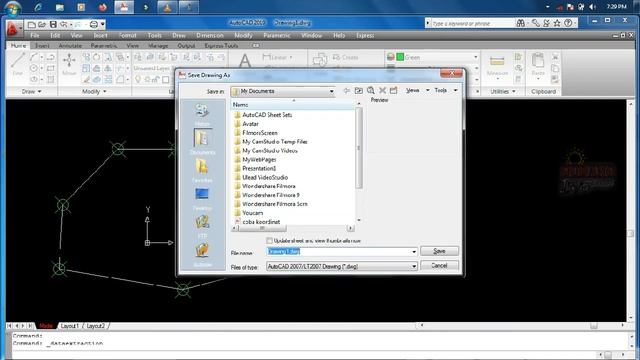Click the Measure tool in Utilities panel
This screenshot has height=360, width=640.
tap(497, 64)
